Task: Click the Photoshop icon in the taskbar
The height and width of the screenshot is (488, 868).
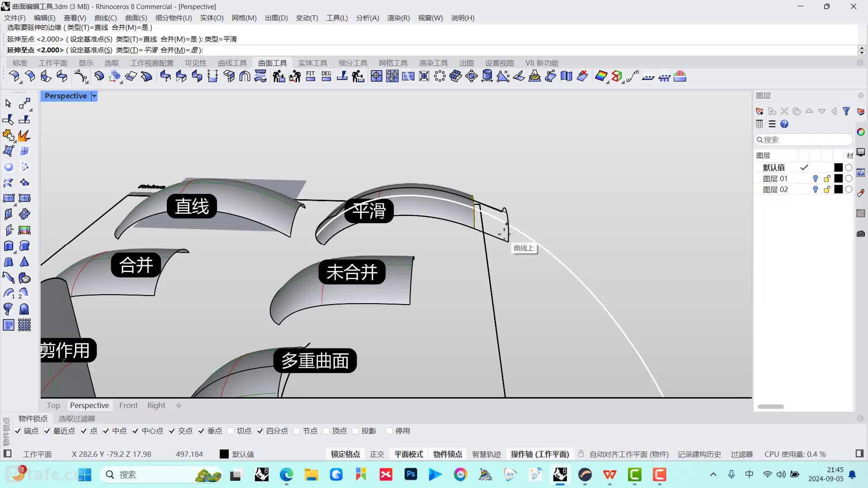Action: tap(410, 474)
